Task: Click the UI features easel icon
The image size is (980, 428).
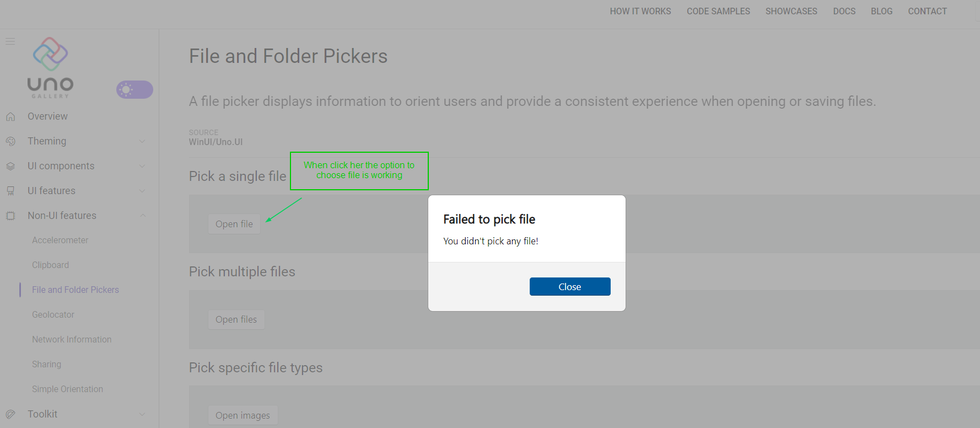Action: click(11, 190)
